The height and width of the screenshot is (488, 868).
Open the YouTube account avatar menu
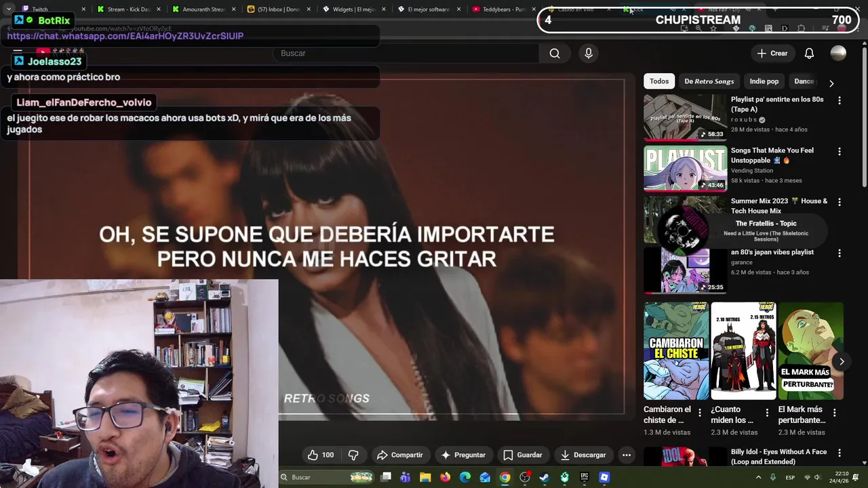[x=838, y=54]
